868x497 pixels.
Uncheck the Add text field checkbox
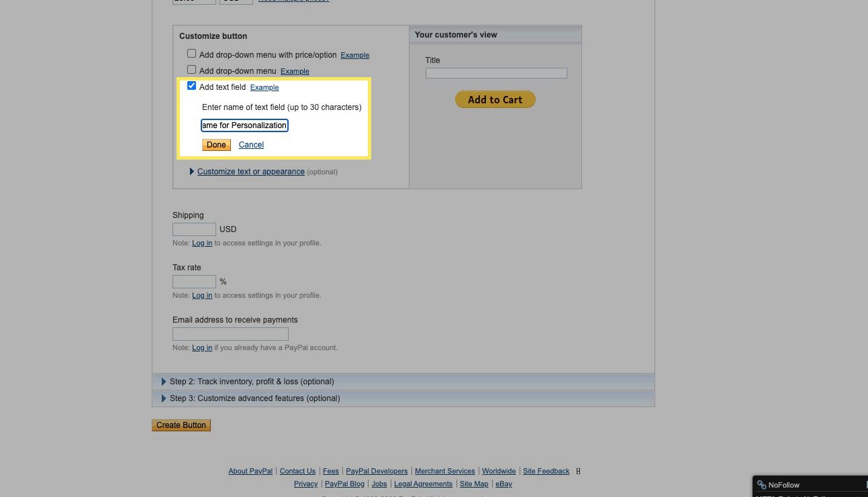pyautogui.click(x=191, y=86)
